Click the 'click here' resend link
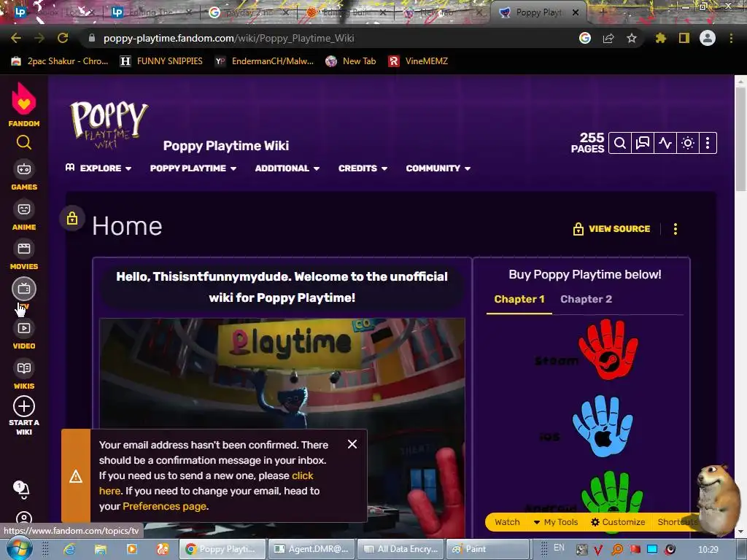 click(x=206, y=483)
